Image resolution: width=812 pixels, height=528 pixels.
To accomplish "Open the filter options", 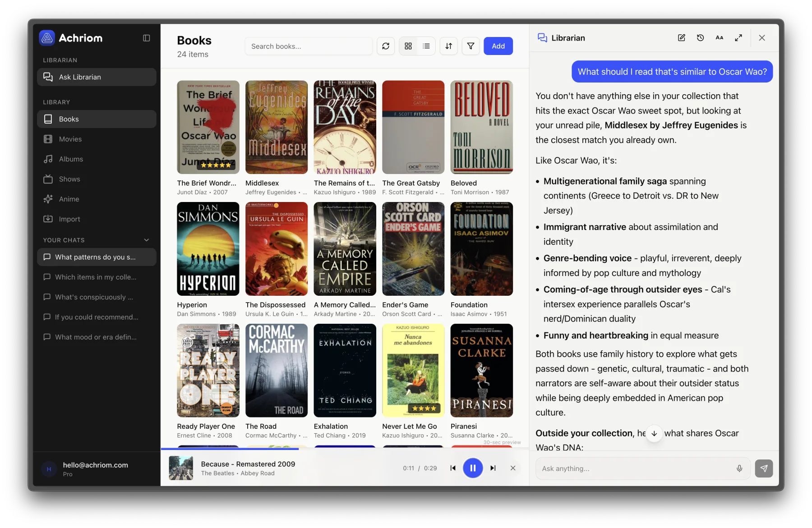I will [471, 46].
